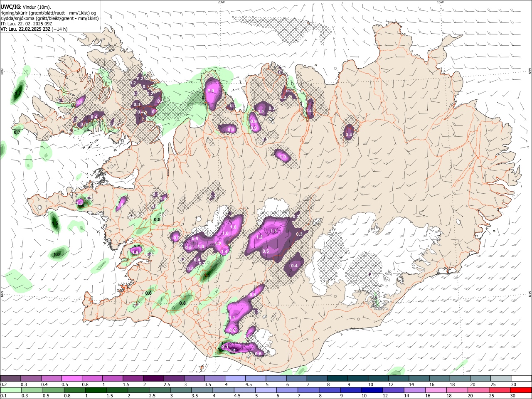Pick the rain scale swatch between 3 and 3.5
Viewport: 532px width, 399px height.
pyautogui.click(x=181, y=390)
